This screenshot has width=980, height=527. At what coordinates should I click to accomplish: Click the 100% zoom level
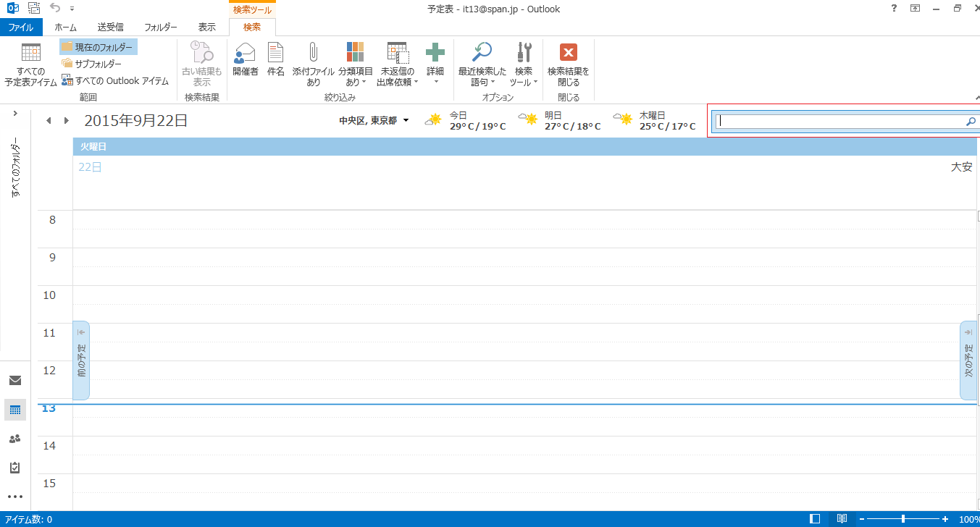tap(969, 519)
